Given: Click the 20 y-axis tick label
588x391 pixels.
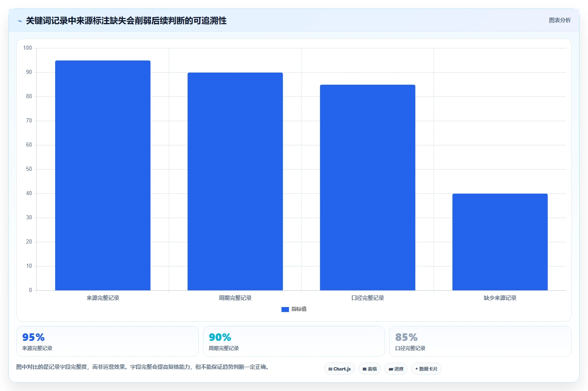Looking at the screenshot, I should (29, 242).
